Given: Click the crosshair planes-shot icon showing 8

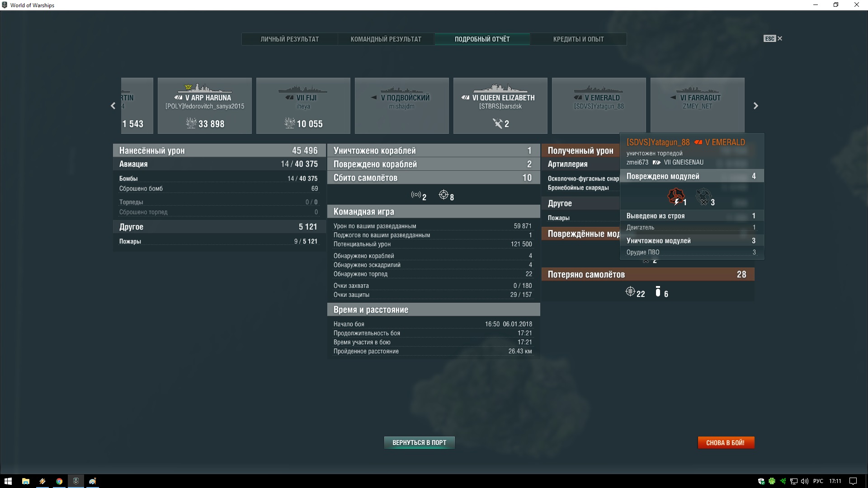Looking at the screenshot, I should tap(443, 195).
